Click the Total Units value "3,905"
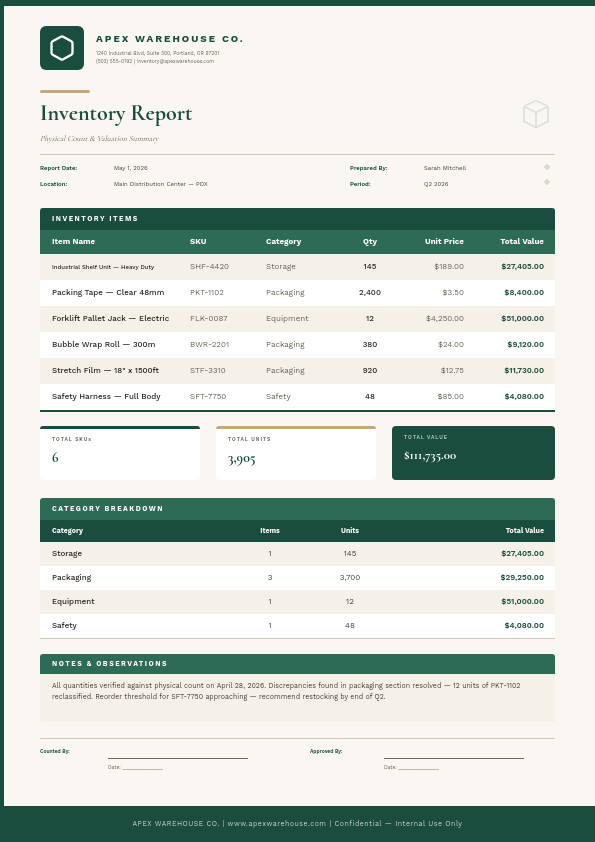 (242, 459)
